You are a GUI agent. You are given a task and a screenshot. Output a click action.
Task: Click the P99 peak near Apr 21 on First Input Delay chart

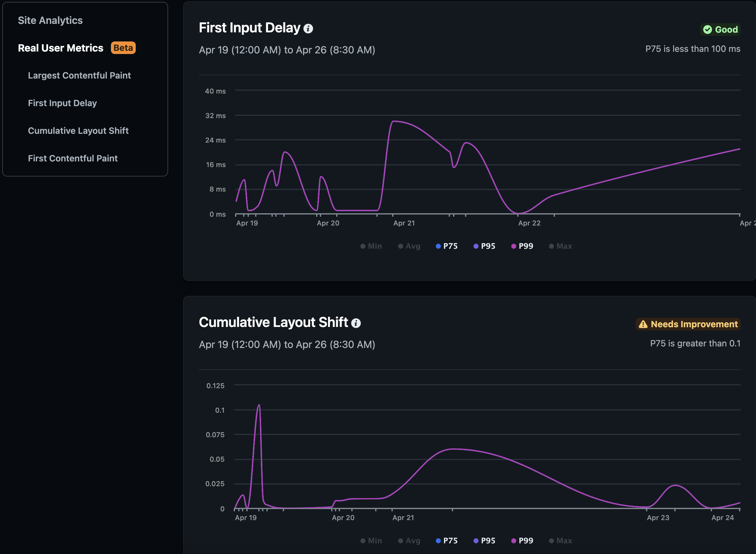394,122
